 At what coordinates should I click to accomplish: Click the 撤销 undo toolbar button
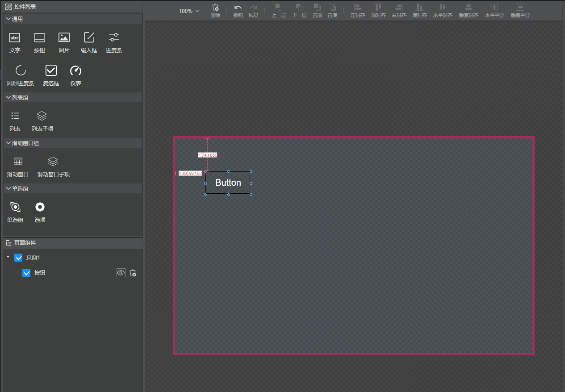pos(238,11)
